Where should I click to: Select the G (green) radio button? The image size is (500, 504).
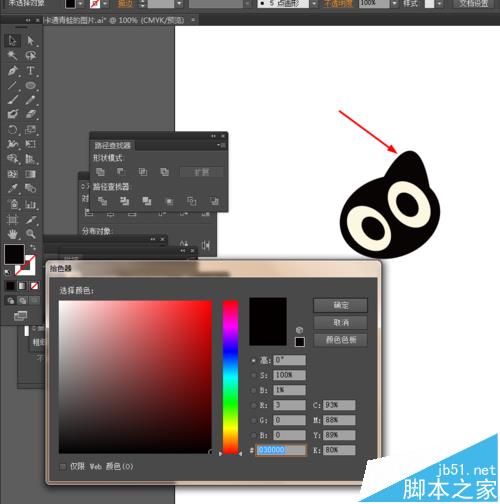click(254, 420)
